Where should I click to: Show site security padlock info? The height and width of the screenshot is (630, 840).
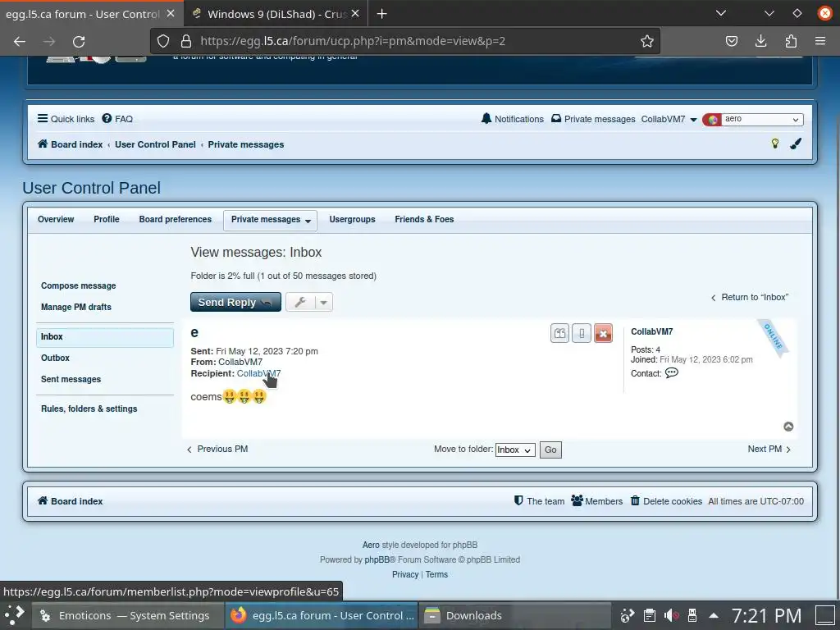186,41
